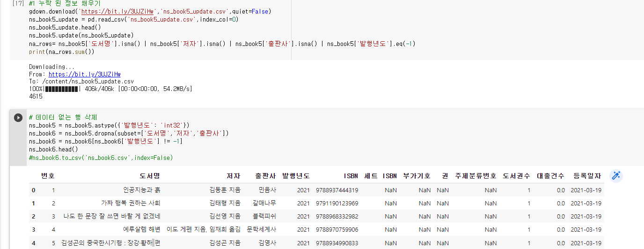
Task: Click the '번호' column header
Action: 48,176
